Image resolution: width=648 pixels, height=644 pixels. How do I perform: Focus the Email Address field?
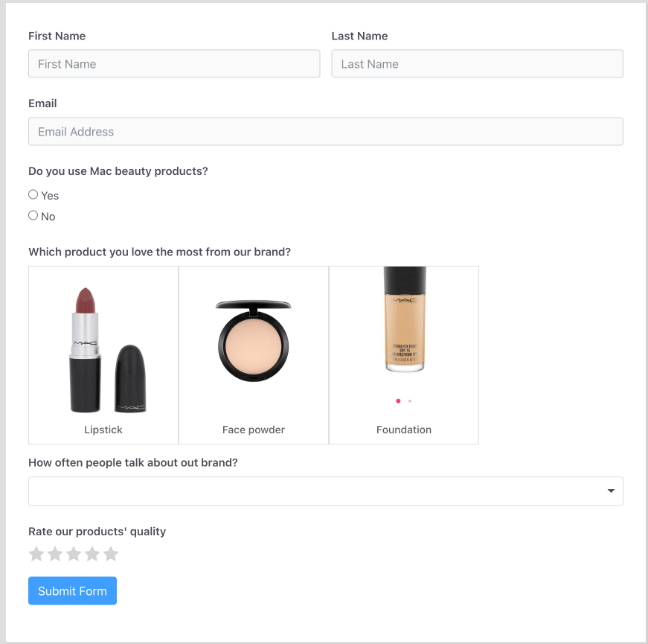[326, 132]
